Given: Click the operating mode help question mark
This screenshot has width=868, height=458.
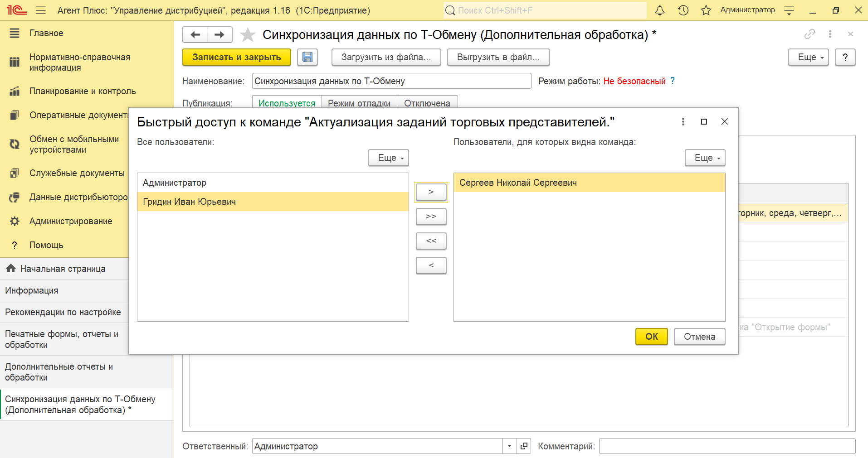Looking at the screenshot, I should (x=673, y=81).
